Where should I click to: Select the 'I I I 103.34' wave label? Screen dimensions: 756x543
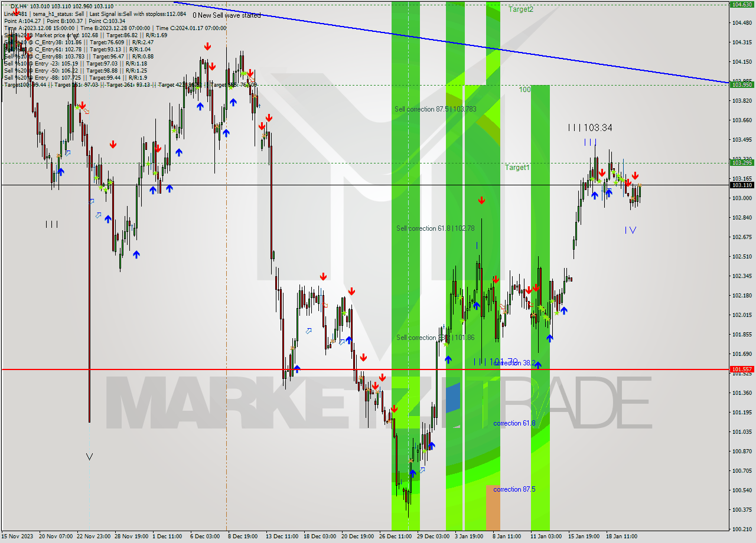click(x=590, y=127)
